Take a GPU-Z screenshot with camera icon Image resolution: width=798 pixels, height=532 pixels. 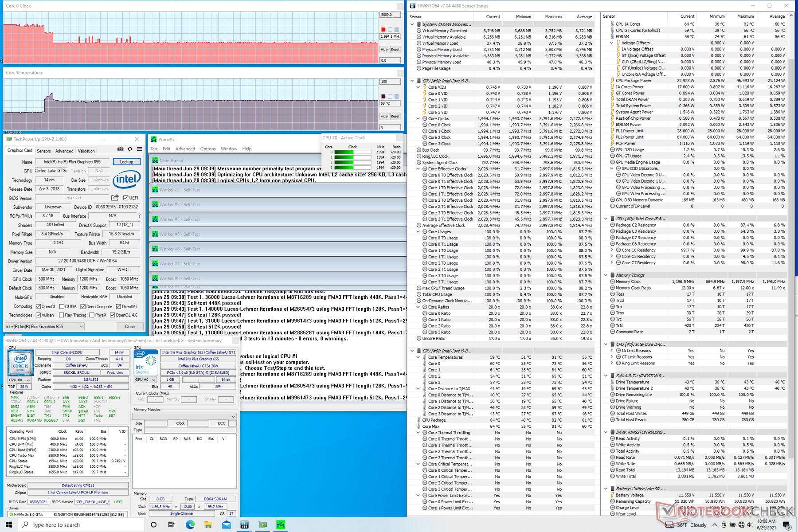point(120,149)
